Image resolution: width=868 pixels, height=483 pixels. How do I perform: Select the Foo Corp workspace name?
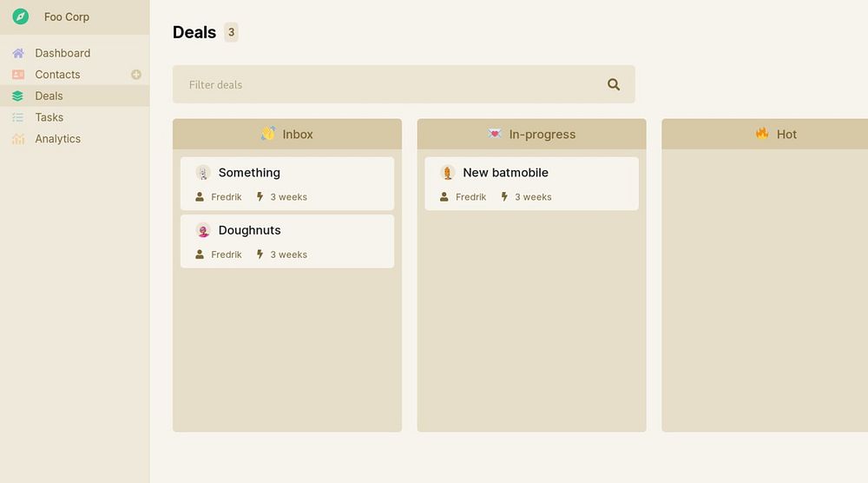click(67, 17)
